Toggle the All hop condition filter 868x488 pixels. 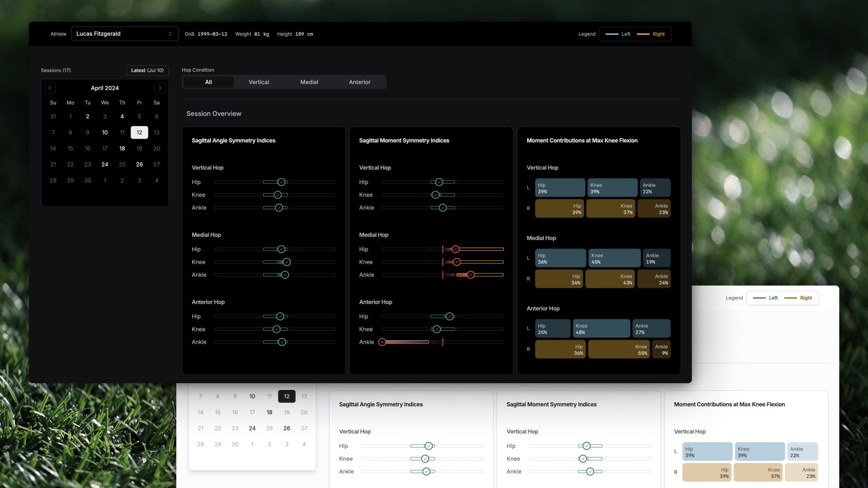(x=208, y=82)
